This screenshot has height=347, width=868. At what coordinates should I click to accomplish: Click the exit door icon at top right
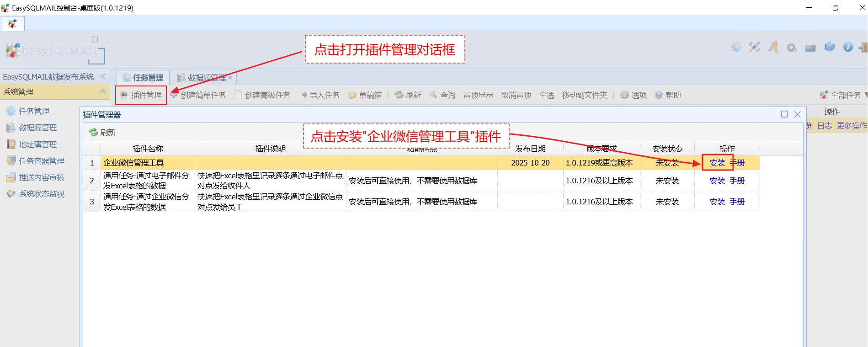(863, 47)
